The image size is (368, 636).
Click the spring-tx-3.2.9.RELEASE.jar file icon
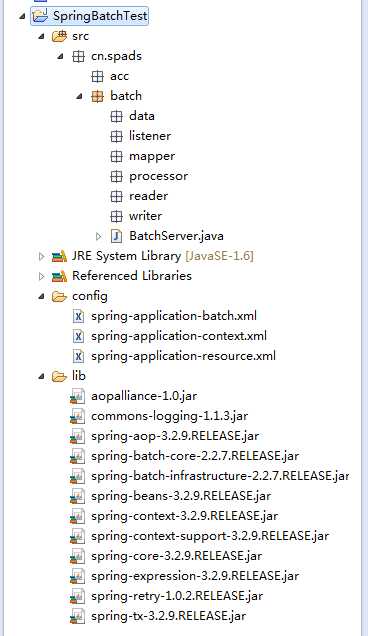coord(77,617)
